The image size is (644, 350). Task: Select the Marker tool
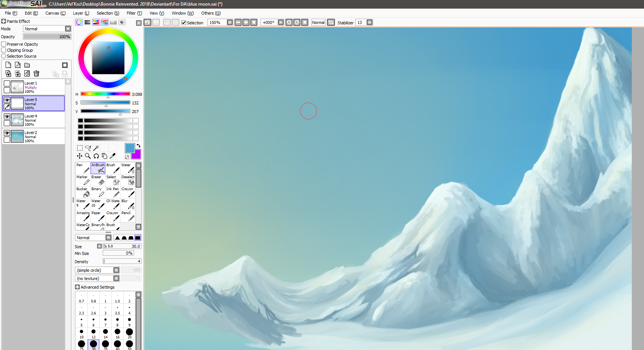point(83,180)
